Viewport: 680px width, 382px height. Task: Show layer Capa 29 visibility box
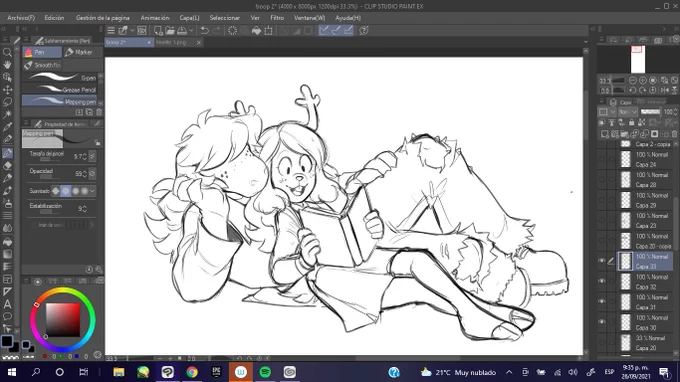tap(602, 199)
